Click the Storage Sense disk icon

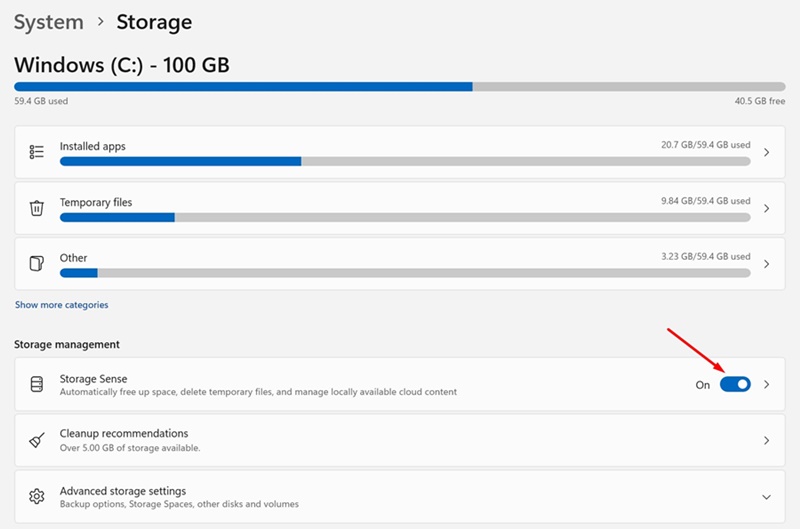click(x=37, y=385)
